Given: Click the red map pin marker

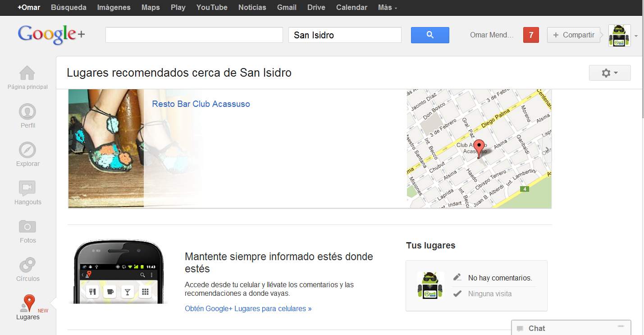Looking at the screenshot, I should click(480, 148).
